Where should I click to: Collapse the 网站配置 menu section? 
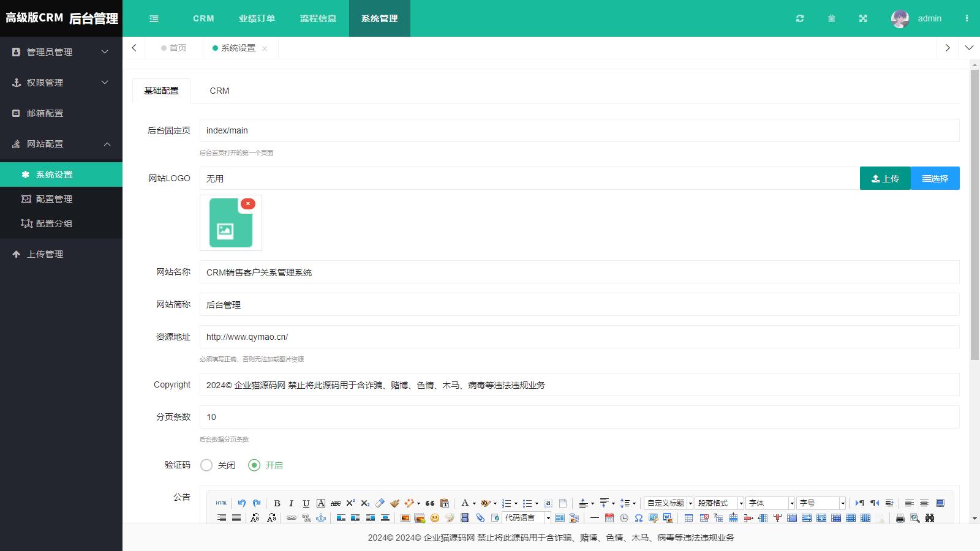click(61, 144)
